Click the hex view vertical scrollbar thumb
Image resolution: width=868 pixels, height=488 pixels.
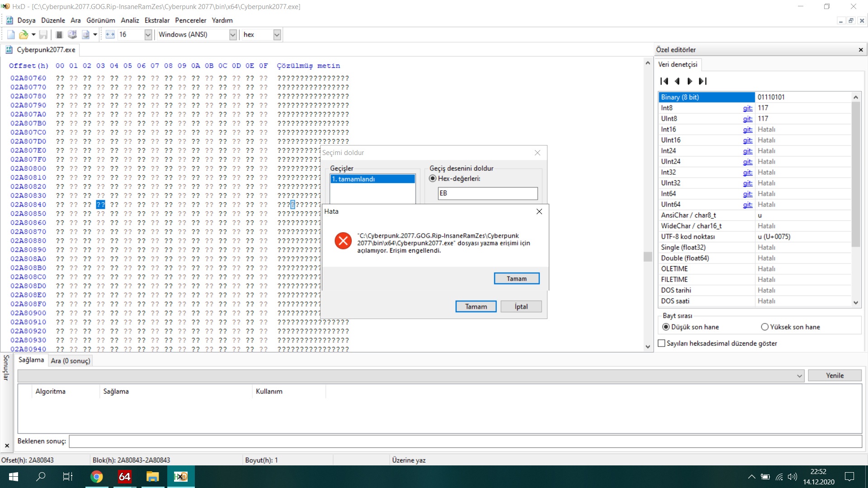coord(648,257)
